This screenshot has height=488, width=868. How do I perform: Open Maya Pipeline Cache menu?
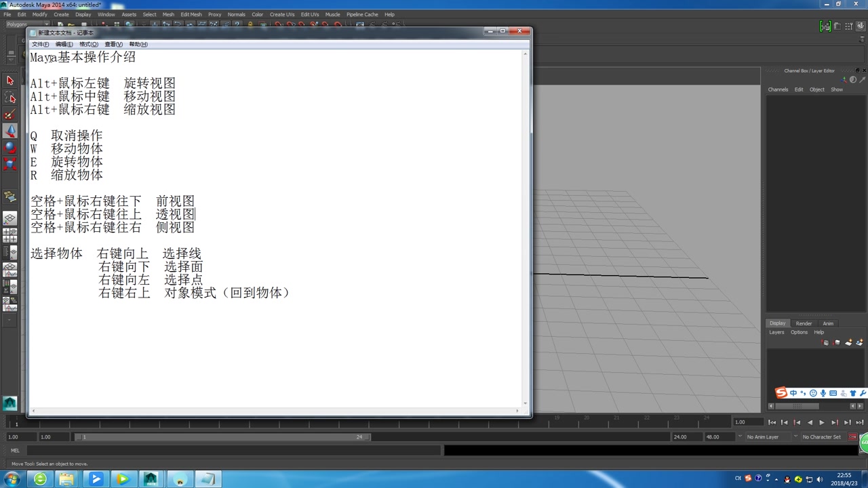coord(362,14)
